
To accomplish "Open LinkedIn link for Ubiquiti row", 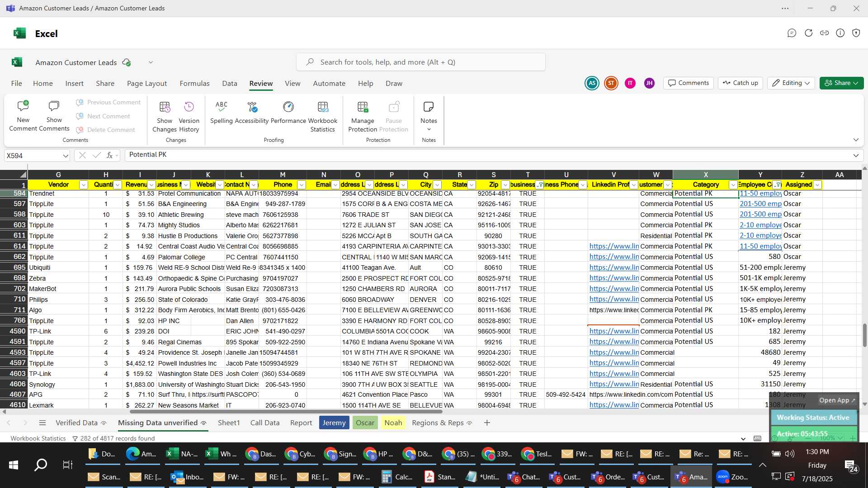I will tap(614, 267).
